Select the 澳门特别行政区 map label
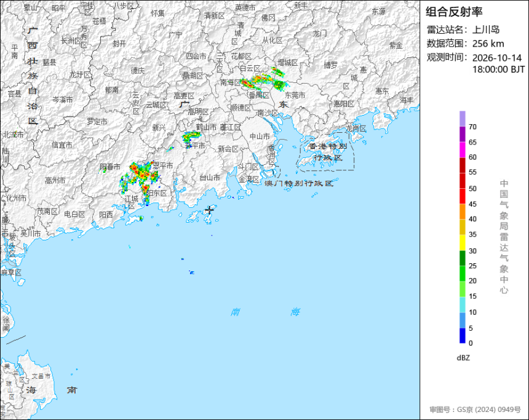The height and width of the screenshot is (420, 529). click(x=299, y=183)
